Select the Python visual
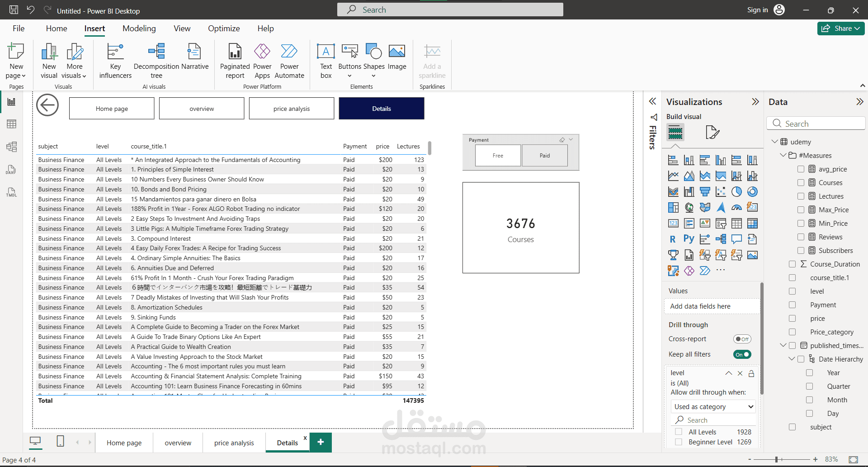The width and height of the screenshot is (868, 467). (689, 239)
